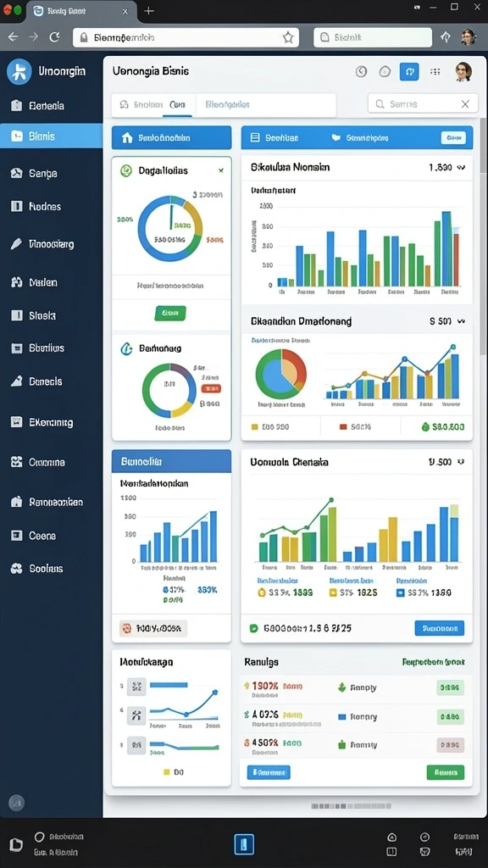Screen dimensions: 488x868
Task: Click the blue button in the bottom chart card
Action: [440, 628]
